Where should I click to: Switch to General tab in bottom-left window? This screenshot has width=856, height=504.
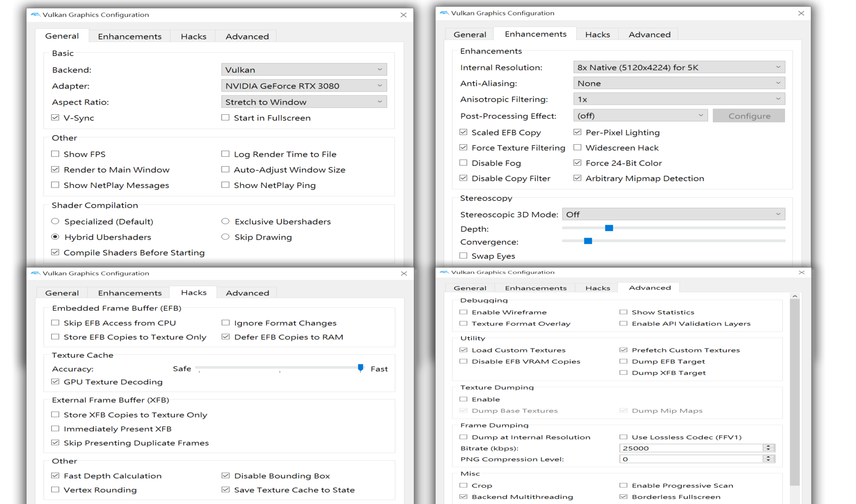62,293
